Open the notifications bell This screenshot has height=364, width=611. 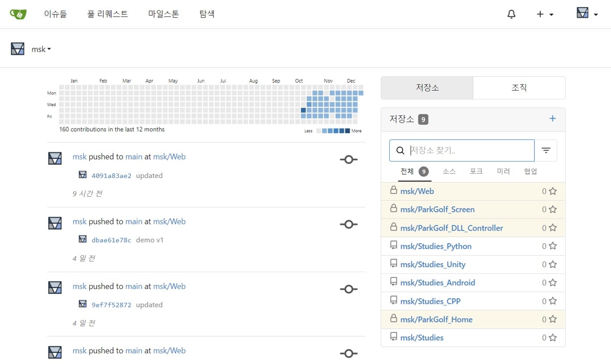click(511, 14)
